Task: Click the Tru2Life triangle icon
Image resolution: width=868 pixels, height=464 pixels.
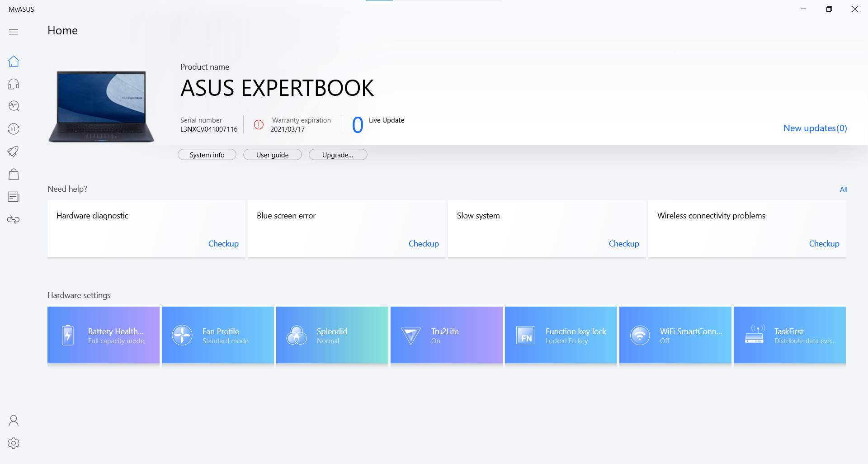Action: 411,336
